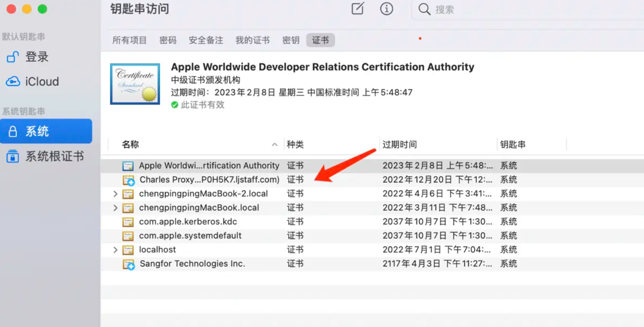644x327 pixels.
Task: Click the localhost certificate icon
Action: coord(128,250)
